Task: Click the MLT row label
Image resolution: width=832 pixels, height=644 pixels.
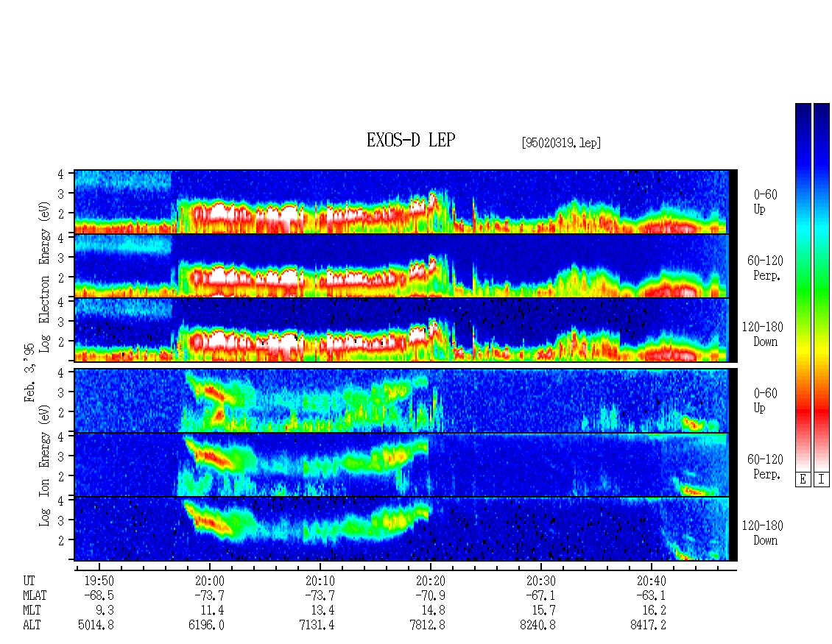Action: click(32, 611)
